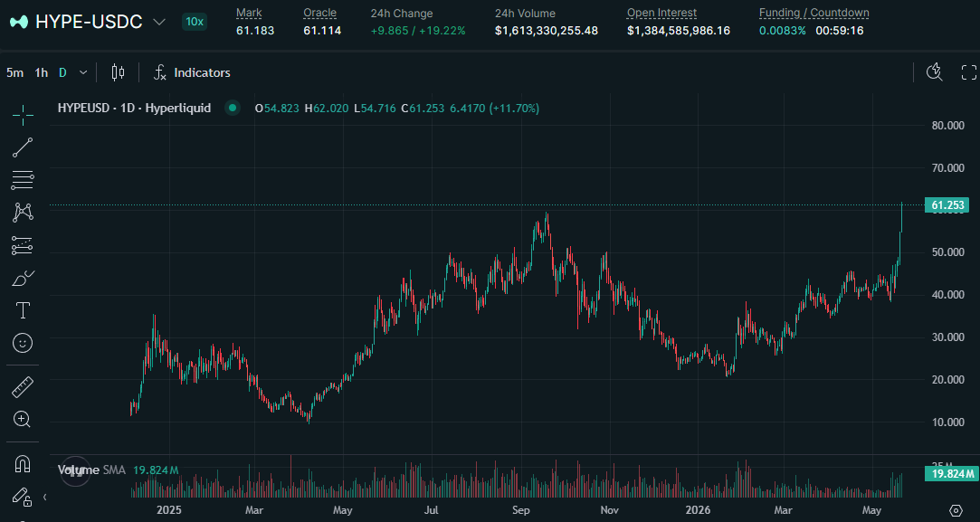Click the HYPEUSD · 1D · Hyperliquid legend
980x522 pixels.
point(134,109)
